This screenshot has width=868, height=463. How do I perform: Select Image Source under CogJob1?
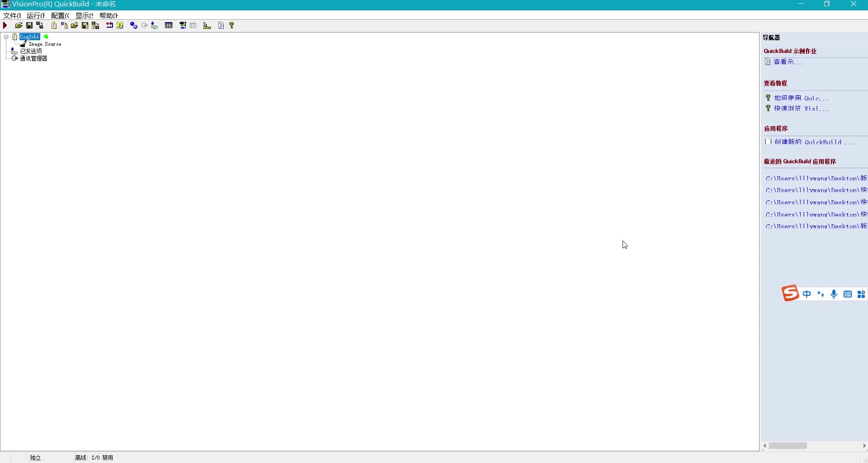click(x=45, y=44)
